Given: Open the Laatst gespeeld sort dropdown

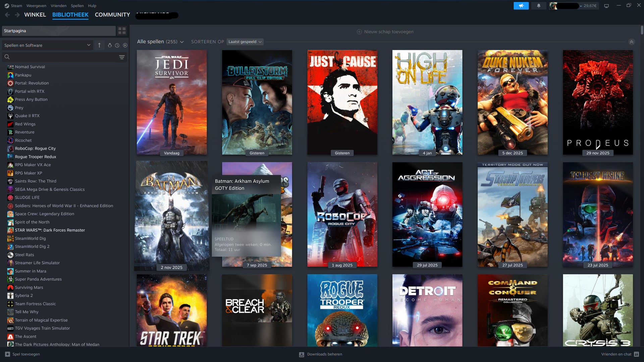Looking at the screenshot, I should (245, 42).
